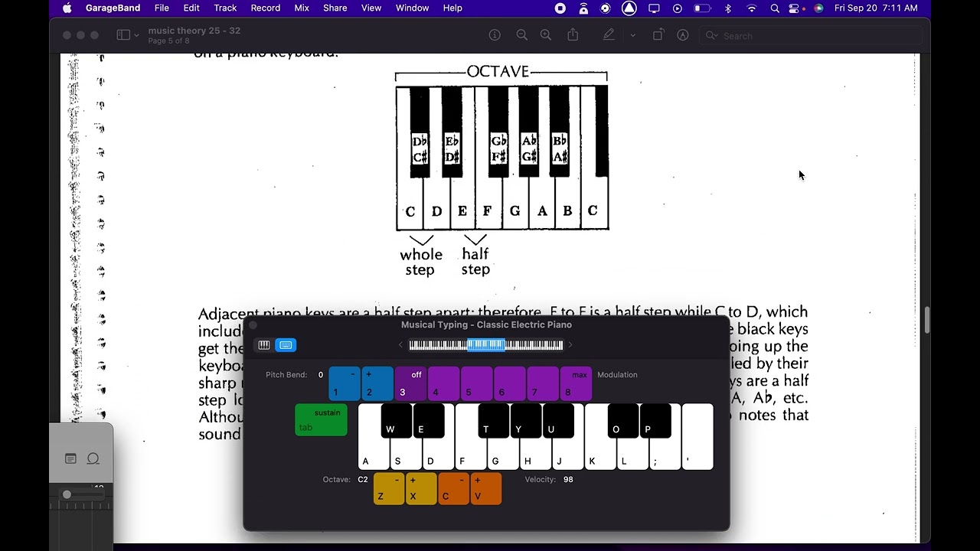Click the Wi-Fi status icon
980x551 pixels.
(x=752, y=8)
